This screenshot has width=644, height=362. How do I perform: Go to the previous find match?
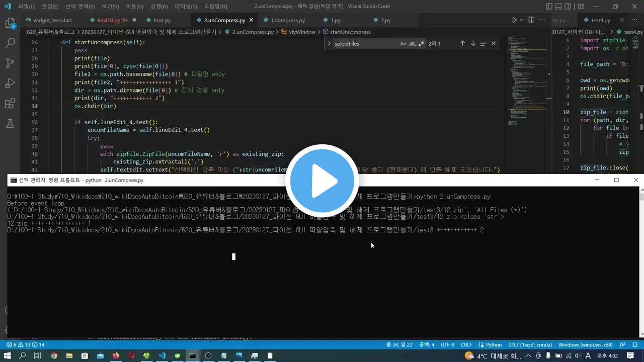[x=462, y=44]
